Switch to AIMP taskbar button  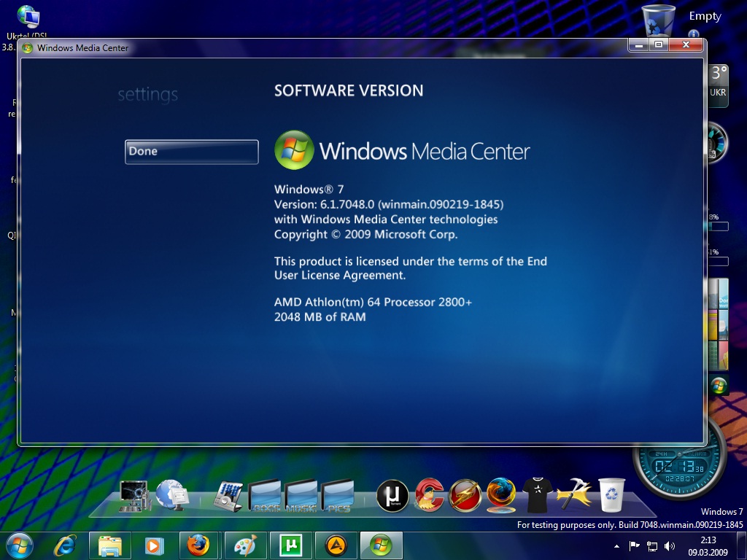tap(336, 545)
